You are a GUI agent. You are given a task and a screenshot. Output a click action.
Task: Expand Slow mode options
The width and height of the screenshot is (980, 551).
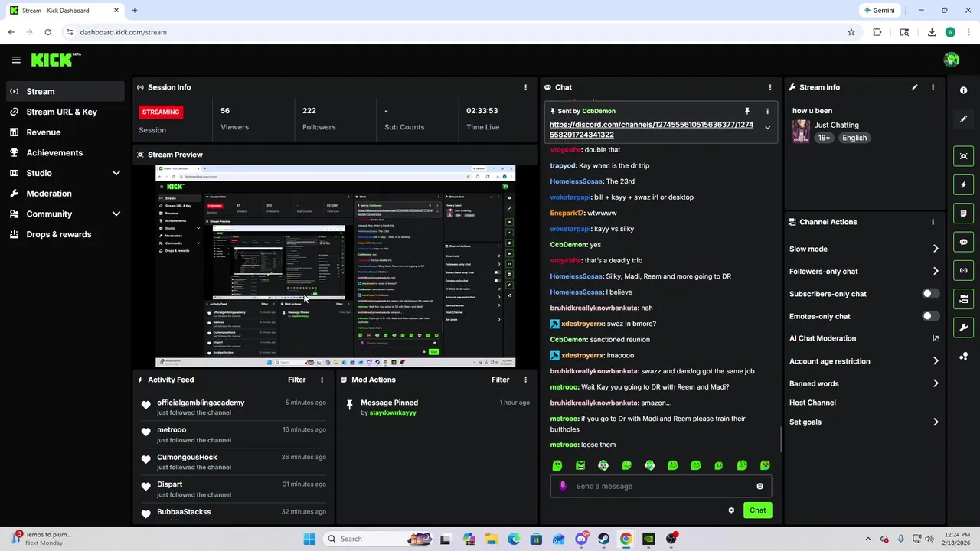coord(936,249)
